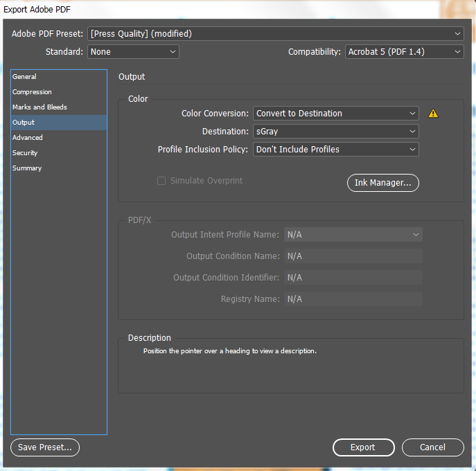
Task: Click the Output Condition Identifier field
Action: tap(353, 278)
